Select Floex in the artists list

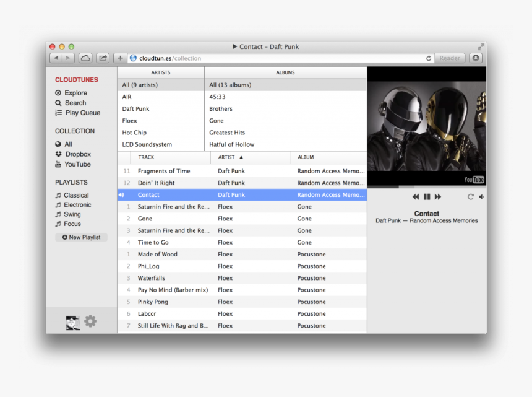(161, 121)
